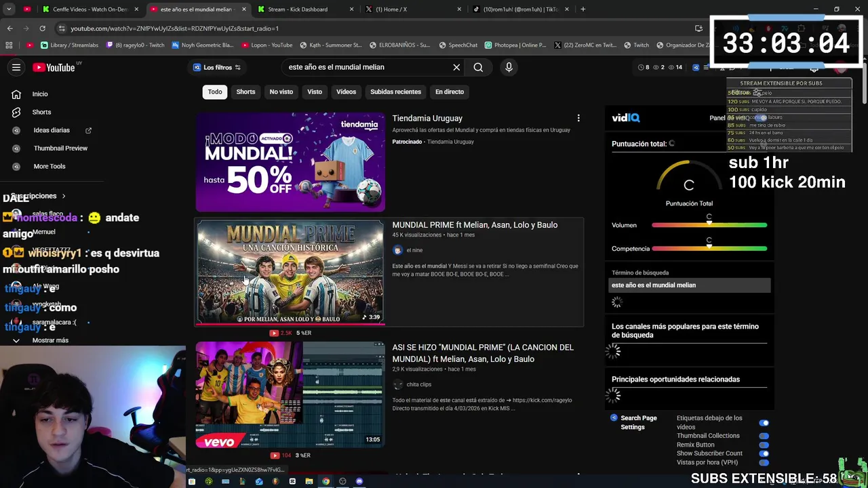Open ASI SE HIZO MUNDIAL PRIME title
Viewport: 868px width, 488px height.
pyautogui.click(x=483, y=353)
